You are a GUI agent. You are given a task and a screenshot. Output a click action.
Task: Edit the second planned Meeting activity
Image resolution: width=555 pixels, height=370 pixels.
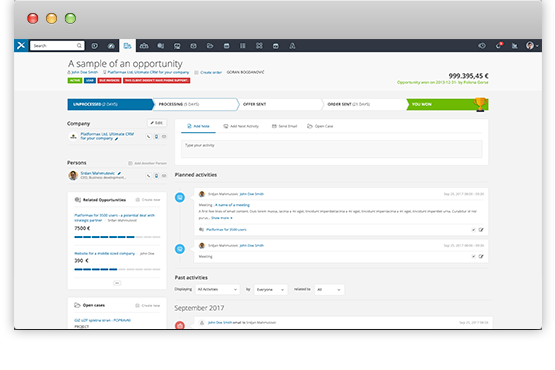pyautogui.click(x=481, y=256)
